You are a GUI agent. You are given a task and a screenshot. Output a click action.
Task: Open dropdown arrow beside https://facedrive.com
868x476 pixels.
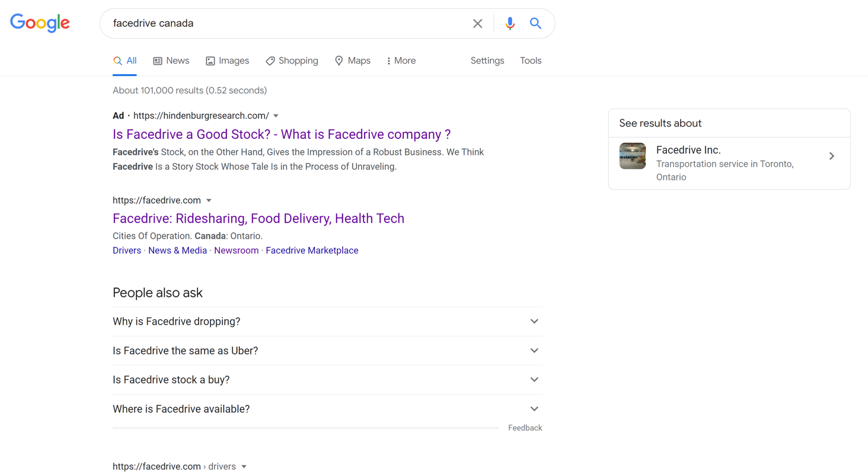click(x=209, y=201)
